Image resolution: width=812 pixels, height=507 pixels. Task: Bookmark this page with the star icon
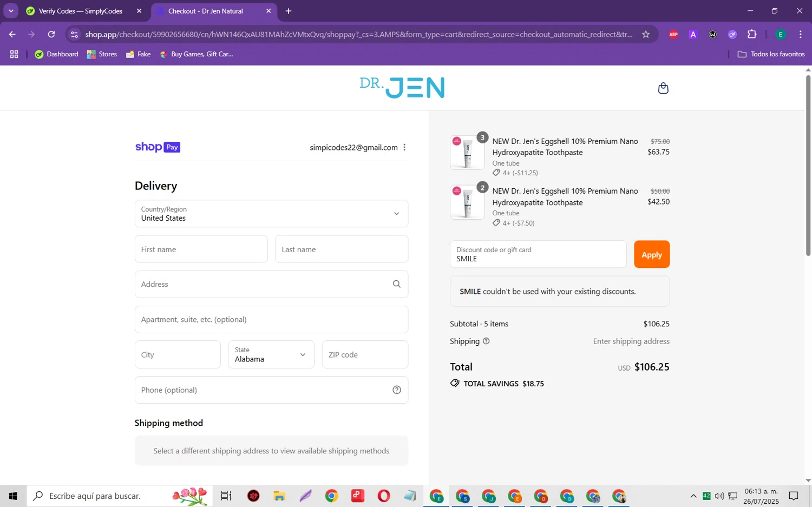pos(646,34)
